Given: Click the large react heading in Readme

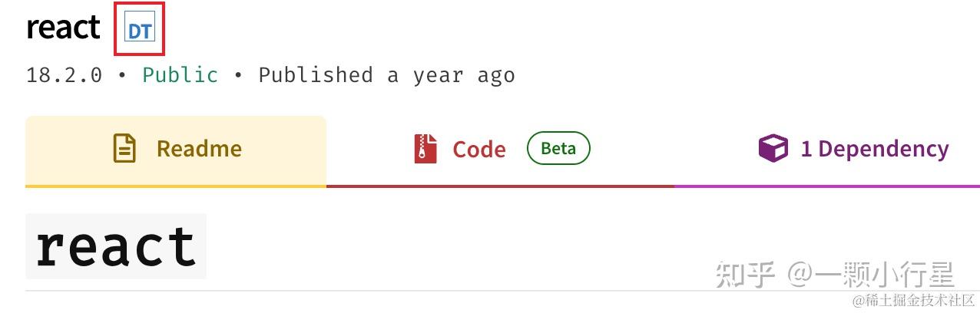Looking at the screenshot, I should coord(116,245).
